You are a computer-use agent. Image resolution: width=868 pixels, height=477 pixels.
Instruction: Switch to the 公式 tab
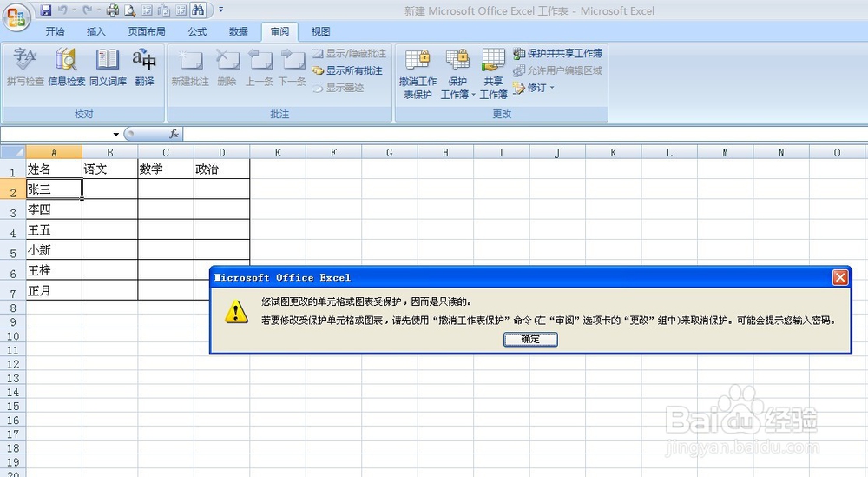click(x=197, y=31)
